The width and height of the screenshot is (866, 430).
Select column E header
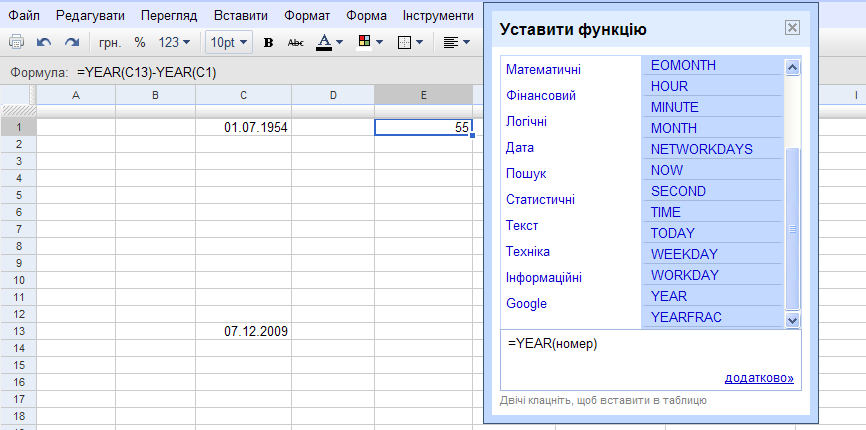pos(424,95)
